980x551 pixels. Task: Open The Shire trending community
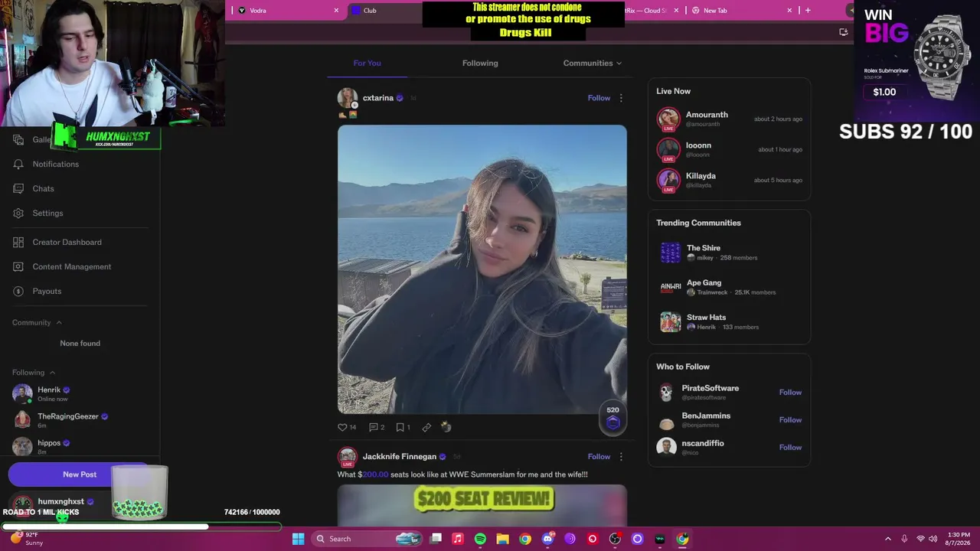[729, 253]
